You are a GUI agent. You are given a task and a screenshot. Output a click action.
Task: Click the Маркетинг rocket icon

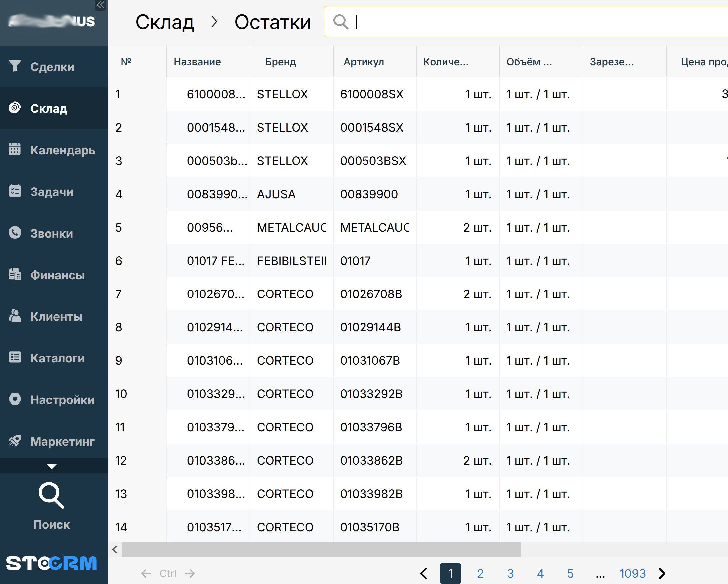click(x=15, y=440)
